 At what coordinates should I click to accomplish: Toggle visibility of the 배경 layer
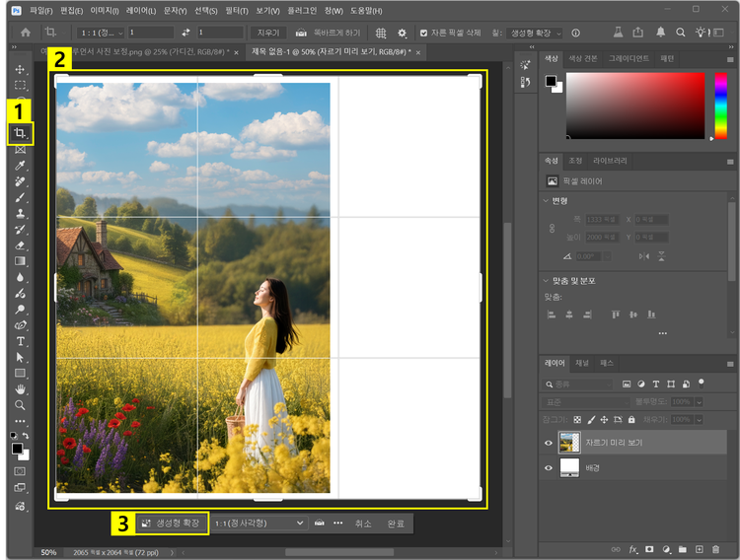click(550, 468)
